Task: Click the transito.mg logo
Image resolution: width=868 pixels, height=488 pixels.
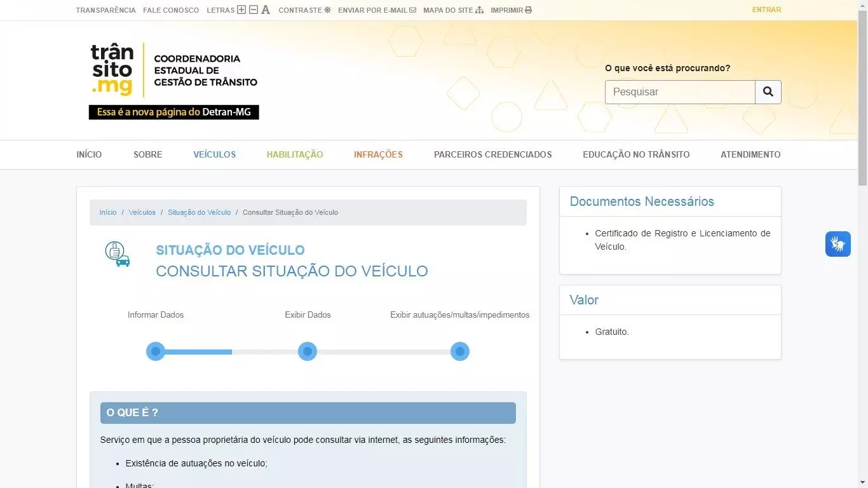Action: pos(173,70)
